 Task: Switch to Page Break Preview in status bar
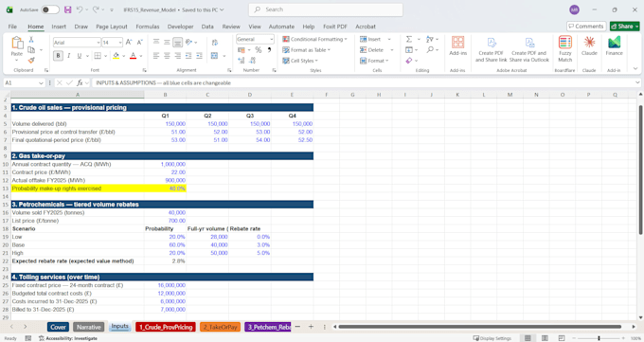pos(562,338)
